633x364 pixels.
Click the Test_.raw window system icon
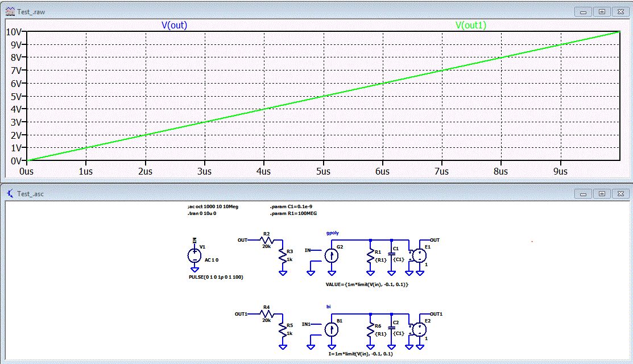coord(10,11)
